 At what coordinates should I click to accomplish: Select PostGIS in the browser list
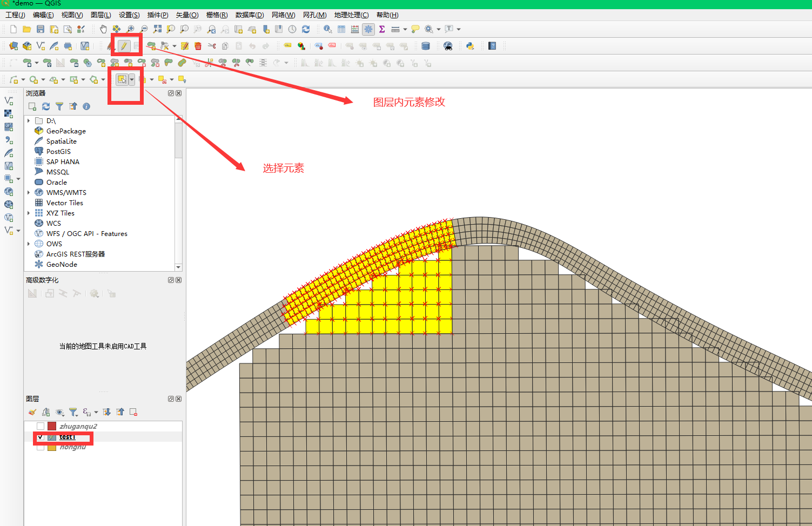[58, 152]
